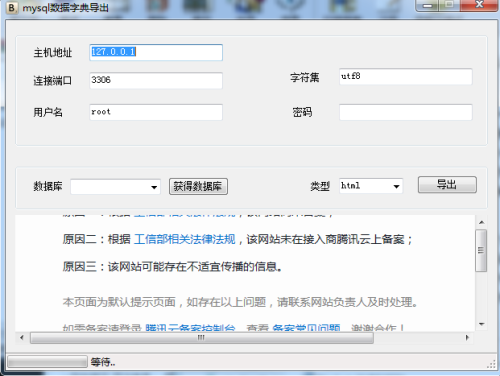This screenshot has height=376, width=500.
Task: Click the vertical scrollbar thumb
Action: pyautogui.click(x=481, y=250)
